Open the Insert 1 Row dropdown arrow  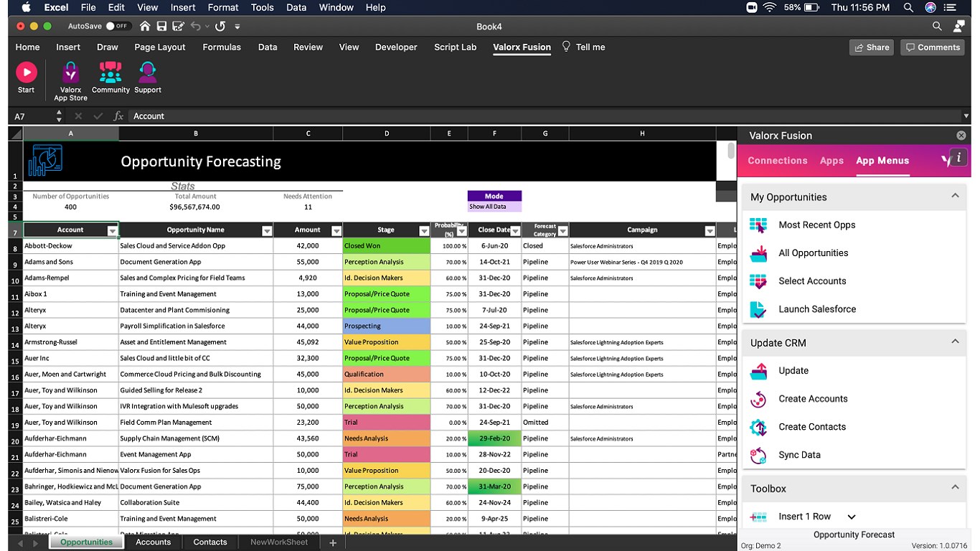[852, 517]
